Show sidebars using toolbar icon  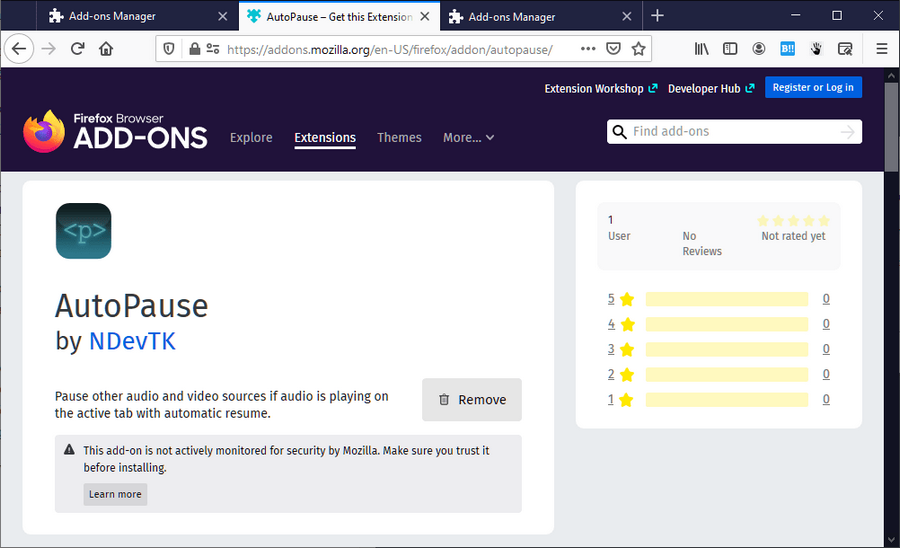click(x=731, y=49)
